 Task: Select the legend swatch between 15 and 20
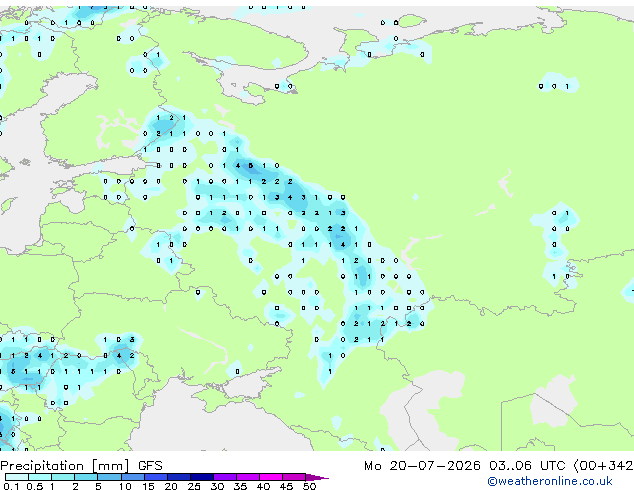point(155,477)
